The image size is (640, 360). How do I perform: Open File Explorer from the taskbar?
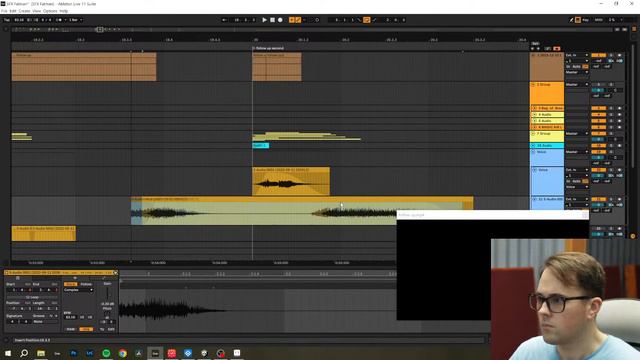(x=41, y=353)
